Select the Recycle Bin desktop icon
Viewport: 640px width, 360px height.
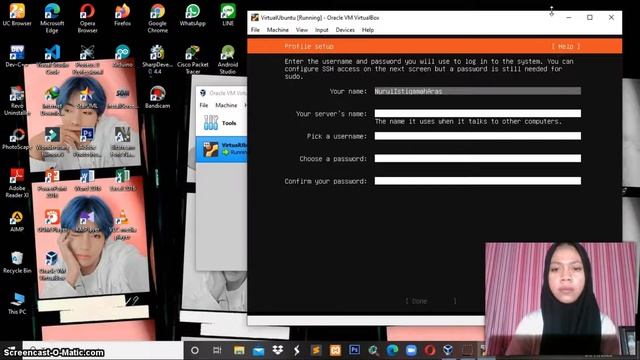click(17, 262)
